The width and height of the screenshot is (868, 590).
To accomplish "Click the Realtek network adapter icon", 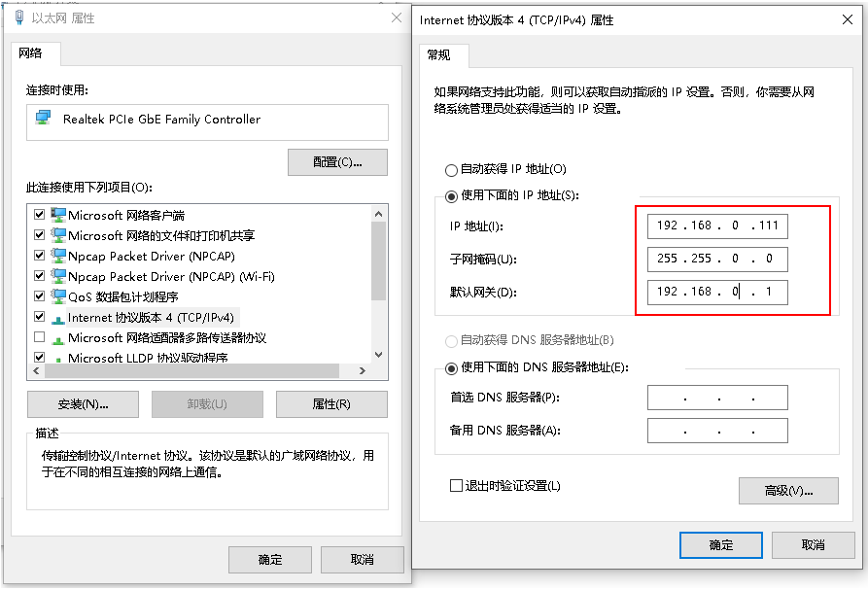I will click(43, 119).
